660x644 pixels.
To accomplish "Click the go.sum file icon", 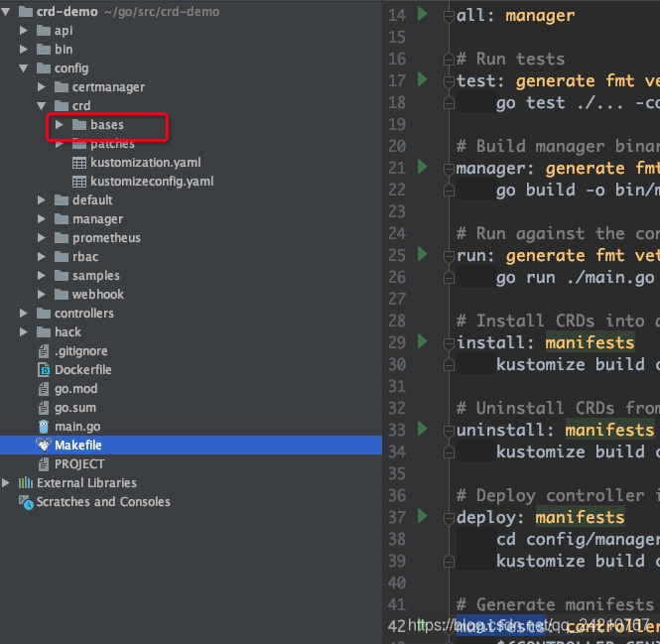I will point(44,408).
